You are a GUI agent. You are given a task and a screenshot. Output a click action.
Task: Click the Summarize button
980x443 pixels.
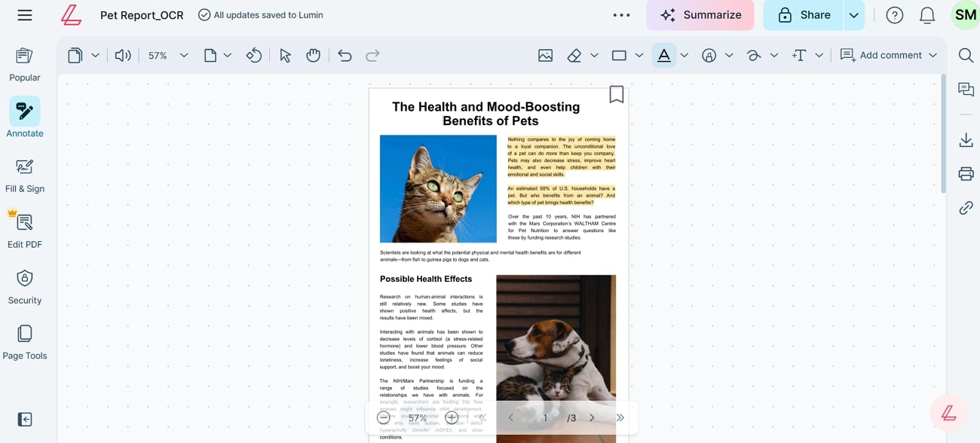[700, 14]
